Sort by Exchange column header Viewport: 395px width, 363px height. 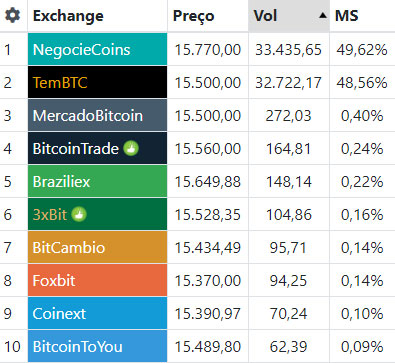click(68, 16)
